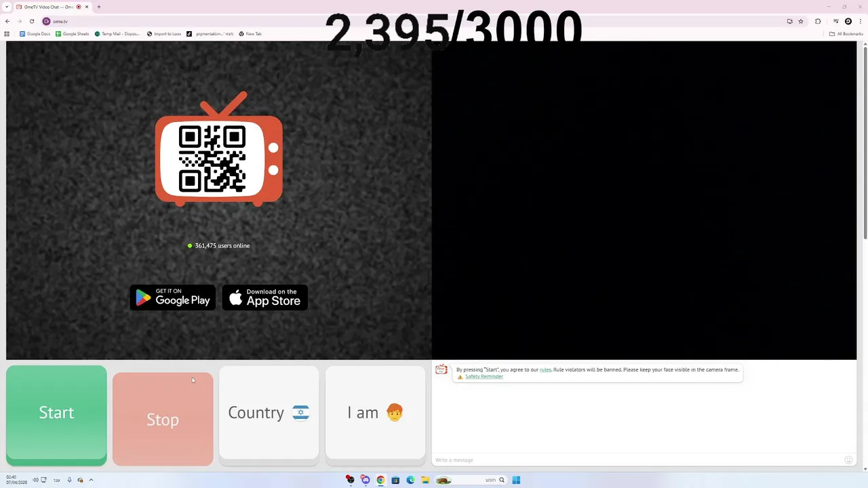Click the QR code TV logo

218,150
